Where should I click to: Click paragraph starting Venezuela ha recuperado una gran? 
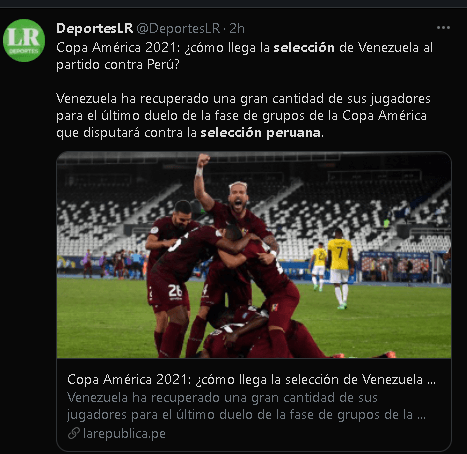pyautogui.click(x=243, y=115)
